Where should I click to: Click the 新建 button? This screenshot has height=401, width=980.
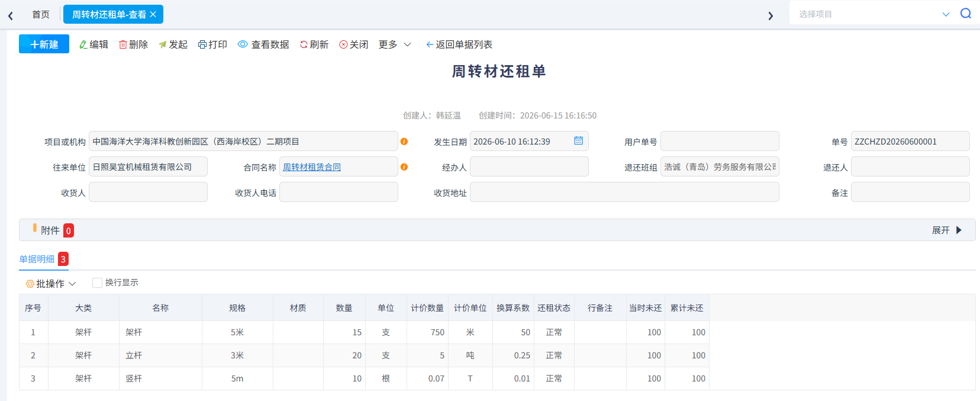pos(44,44)
